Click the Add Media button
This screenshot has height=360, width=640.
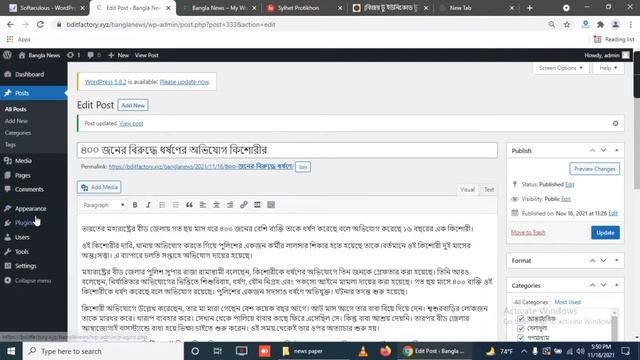(x=99, y=187)
